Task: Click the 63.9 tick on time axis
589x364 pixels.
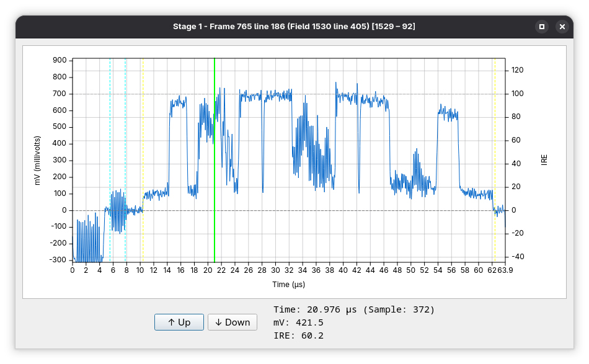Action: pyautogui.click(x=506, y=270)
